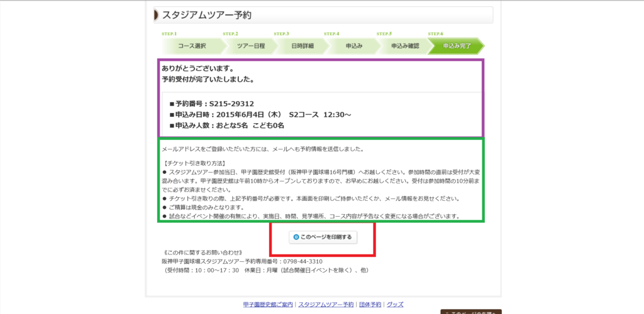Open the 甲子園歴史館ご案内 footer link
This screenshot has width=644, height=314.
pos(268,305)
